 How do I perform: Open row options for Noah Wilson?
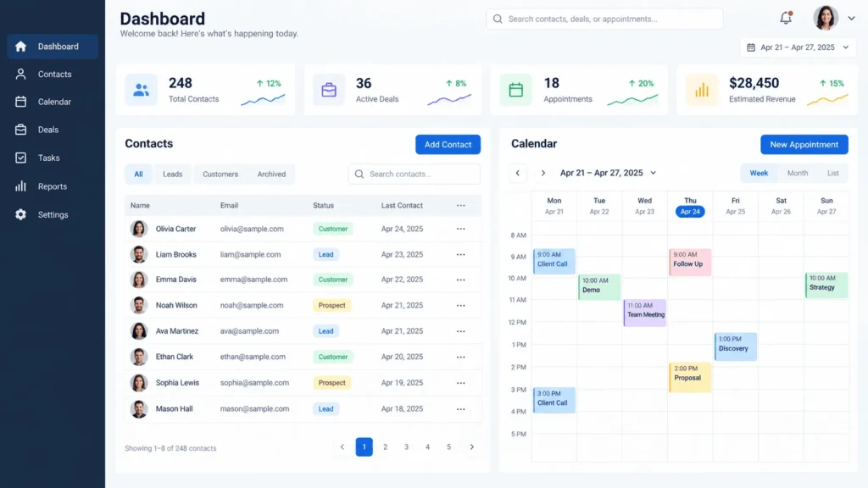460,305
